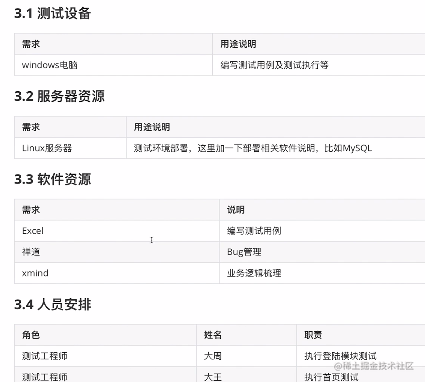
Task: Select the "用途说明" header in the 服务器资源 table
Action: [276, 127]
